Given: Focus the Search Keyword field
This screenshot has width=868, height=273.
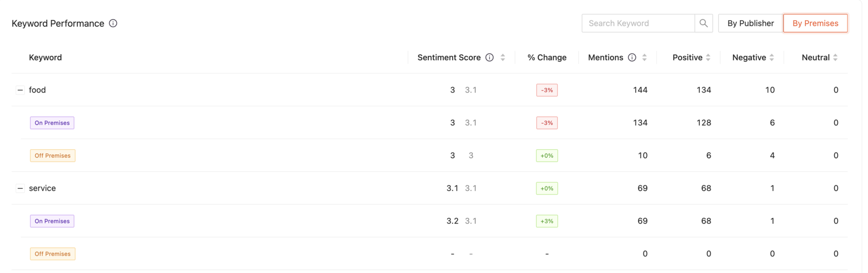Looking at the screenshot, I should pyautogui.click(x=638, y=23).
